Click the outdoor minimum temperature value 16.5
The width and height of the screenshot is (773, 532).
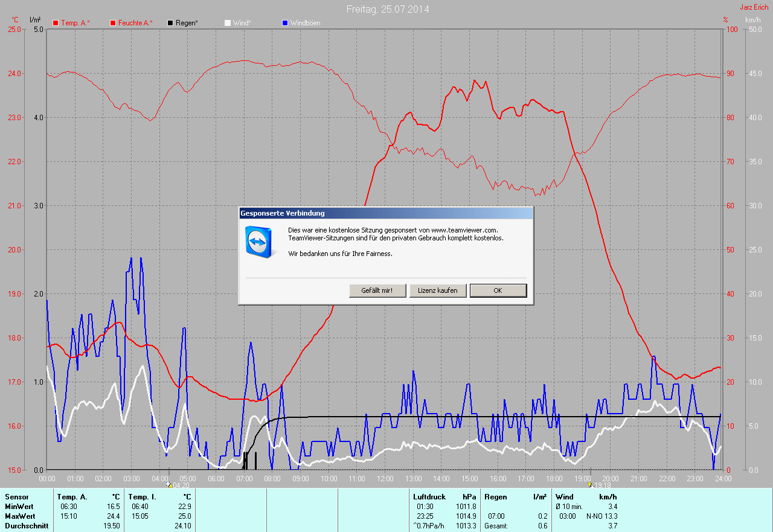pos(114,507)
